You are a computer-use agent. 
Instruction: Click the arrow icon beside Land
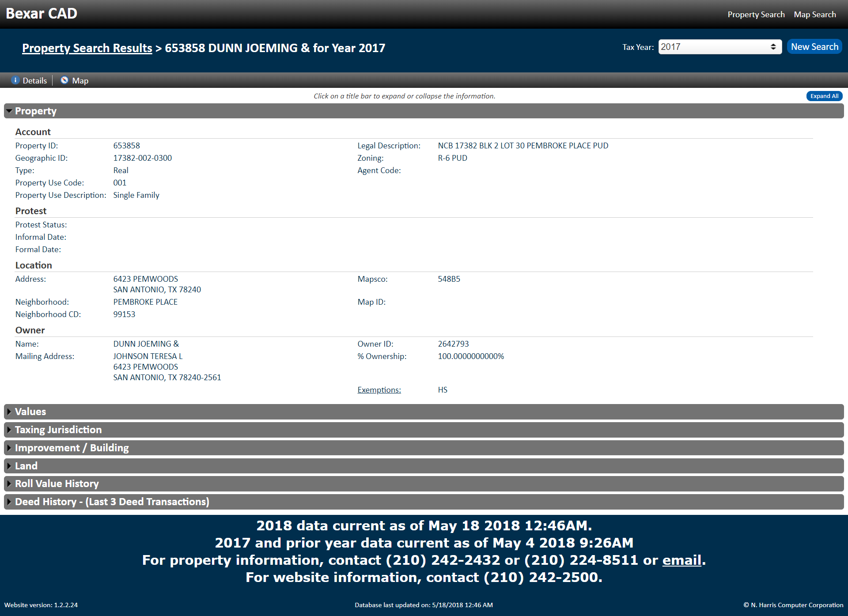[x=9, y=466]
